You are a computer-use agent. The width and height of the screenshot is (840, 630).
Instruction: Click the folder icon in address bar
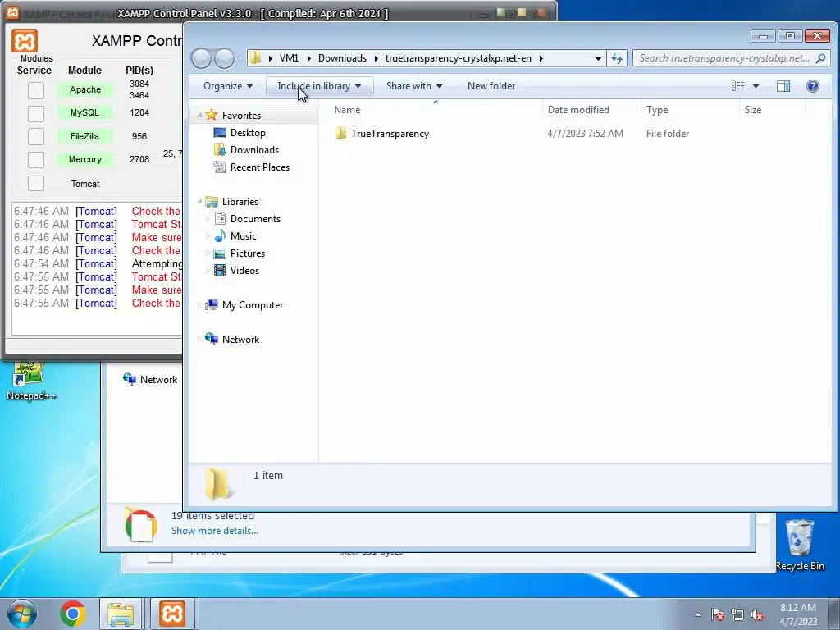point(256,58)
